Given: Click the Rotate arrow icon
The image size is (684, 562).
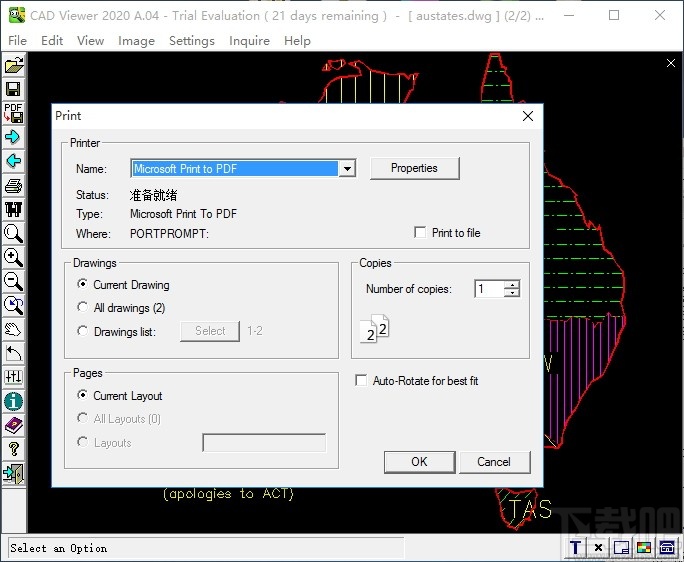Looking at the screenshot, I should click(x=14, y=353).
